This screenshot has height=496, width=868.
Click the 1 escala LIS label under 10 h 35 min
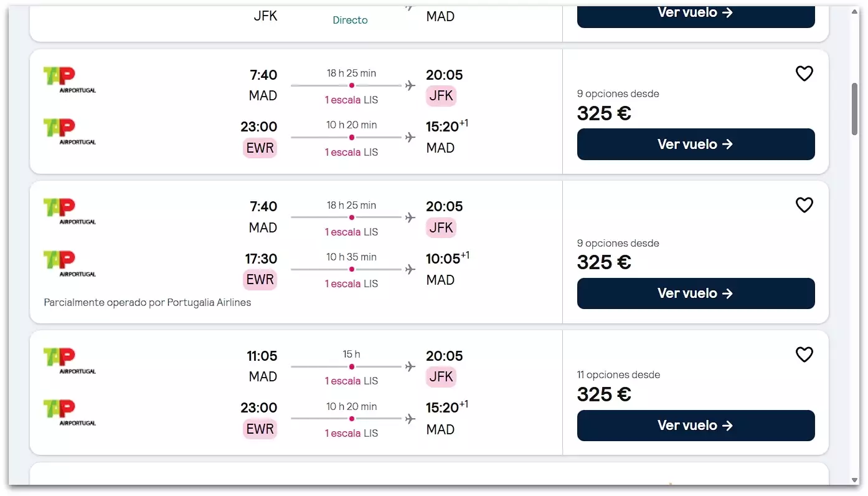coord(351,284)
